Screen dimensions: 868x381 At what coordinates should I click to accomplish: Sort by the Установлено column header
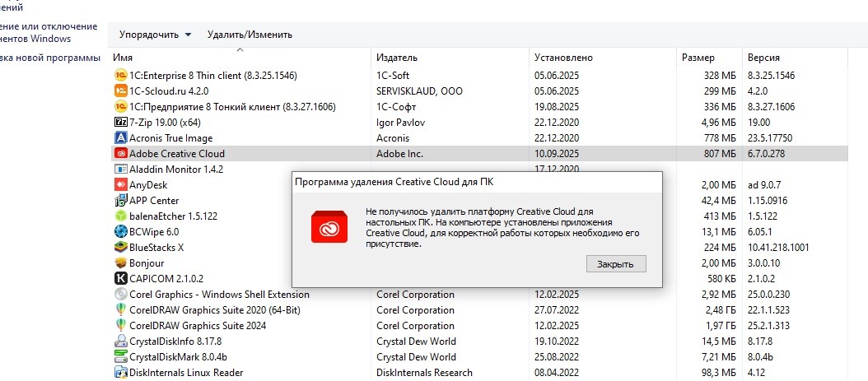click(563, 58)
